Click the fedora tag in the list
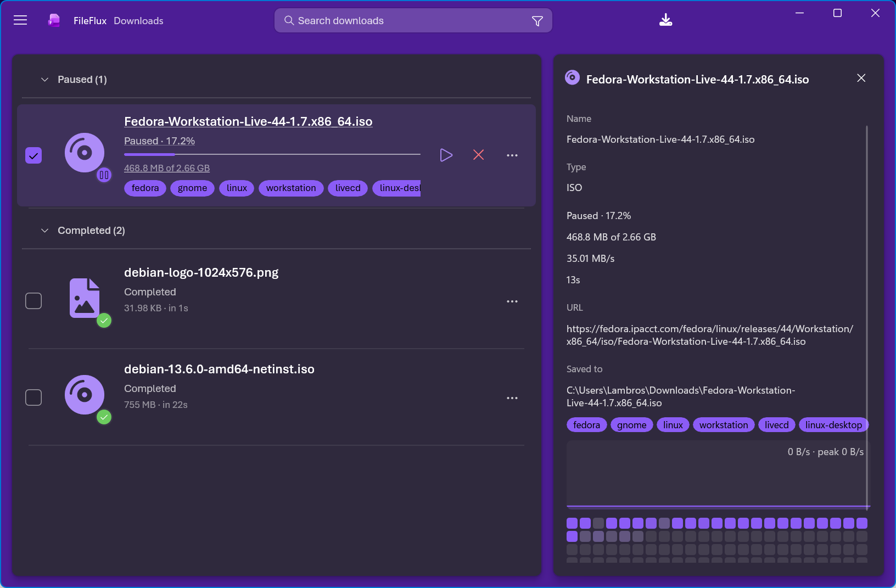 point(145,188)
